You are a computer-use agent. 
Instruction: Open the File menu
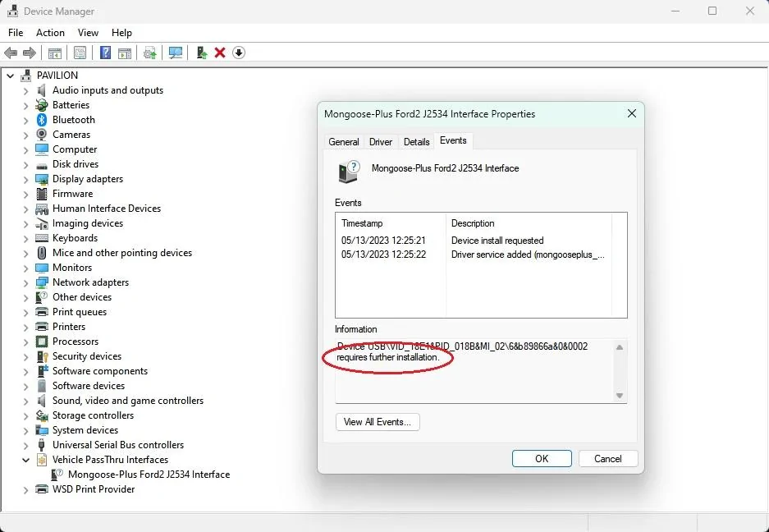click(16, 32)
